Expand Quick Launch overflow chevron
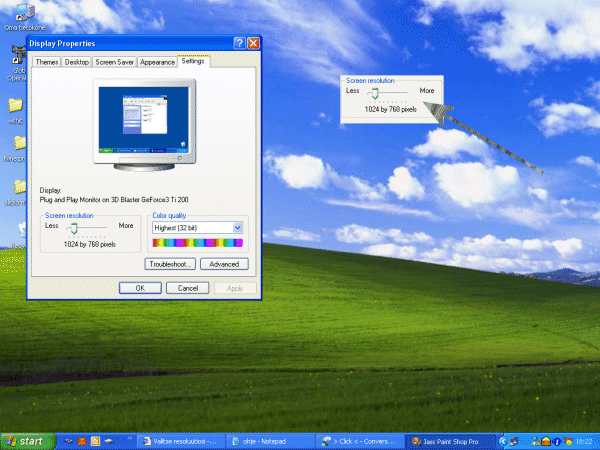 pyautogui.click(x=130, y=439)
